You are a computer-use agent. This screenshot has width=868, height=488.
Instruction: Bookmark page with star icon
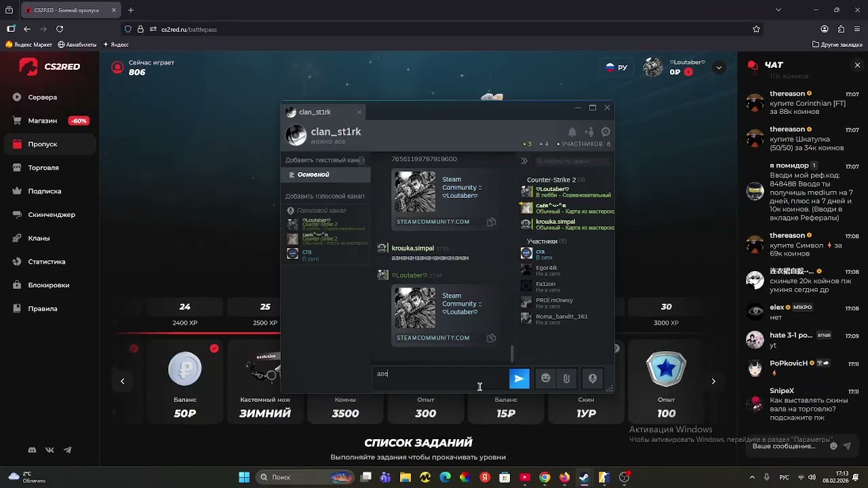(756, 29)
